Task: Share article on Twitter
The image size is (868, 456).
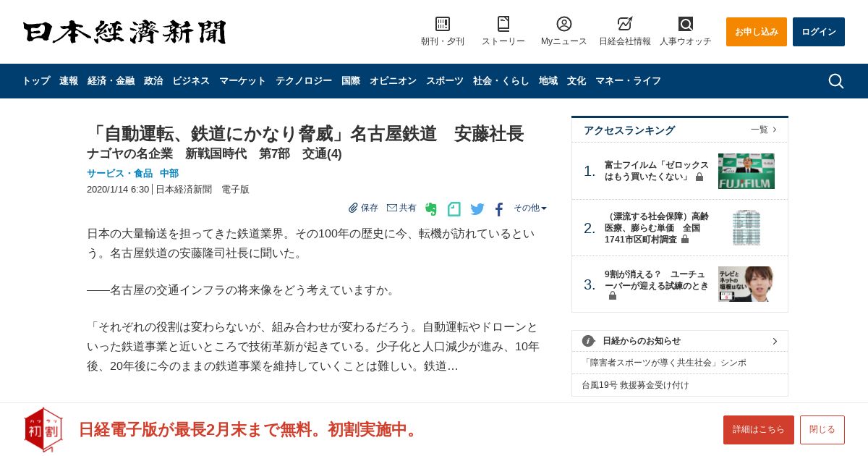Action: pyautogui.click(x=477, y=209)
